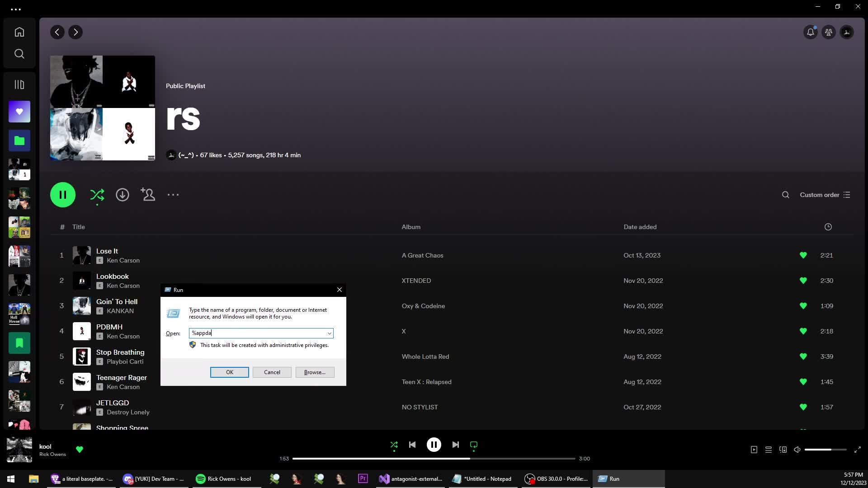Download the rs playlist

122,195
